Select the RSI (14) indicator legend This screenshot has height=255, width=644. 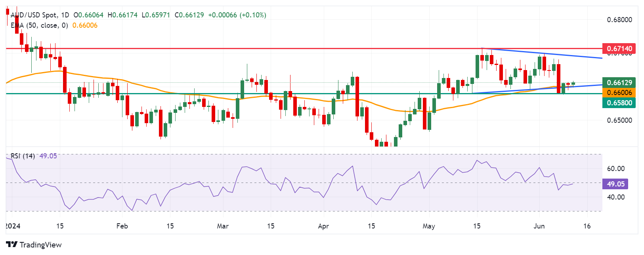click(23, 156)
